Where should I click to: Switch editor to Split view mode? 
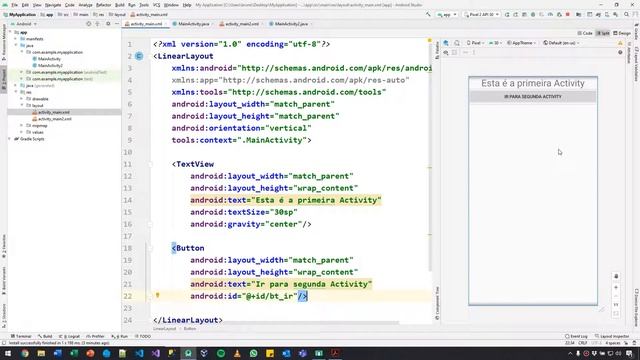coord(603,33)
